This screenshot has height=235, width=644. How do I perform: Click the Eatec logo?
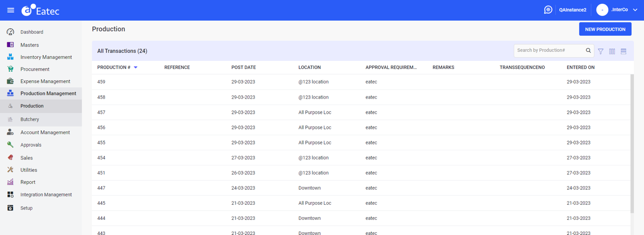point(41,10)
